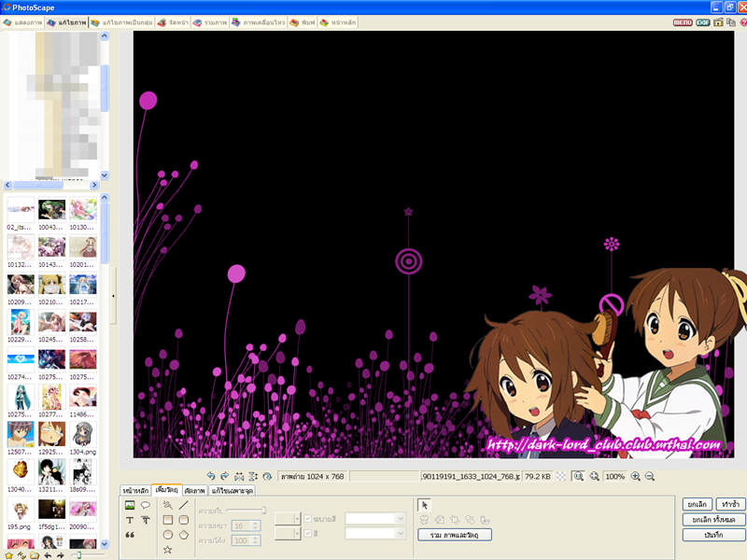Click the EXIF info icon top right
The width and height of the screenshot is (747, 560).
703,22
